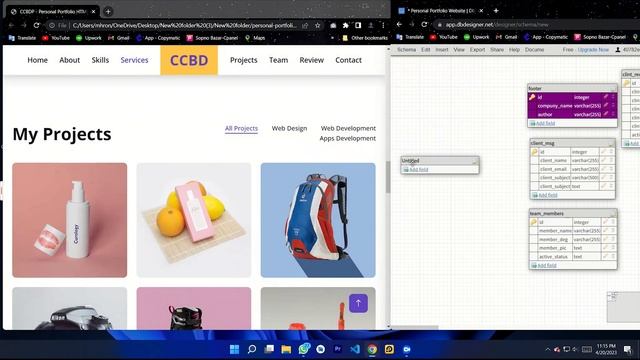
Task: Go to Skills in the portfolio nav
Action: pyautogui.click(x=100, y=60)
